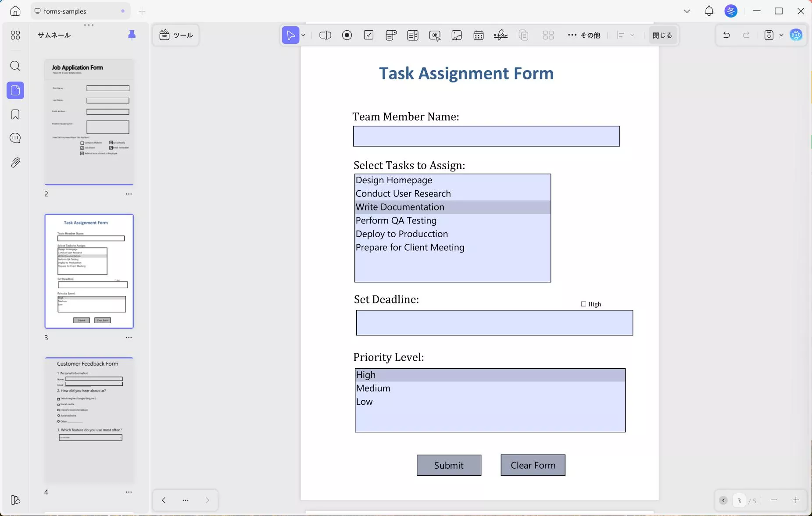The image size is (812, 516).
Task: Click the Set Deadline field
Action: [x=494, y=323]
